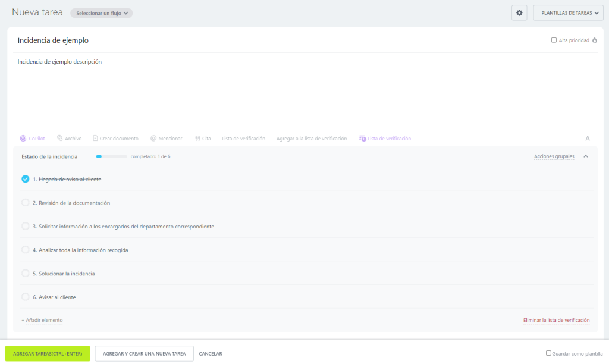The image size is (609, 364).
Task: Click Eliminar la lista de verificación link
Action: tap(556, 320)
